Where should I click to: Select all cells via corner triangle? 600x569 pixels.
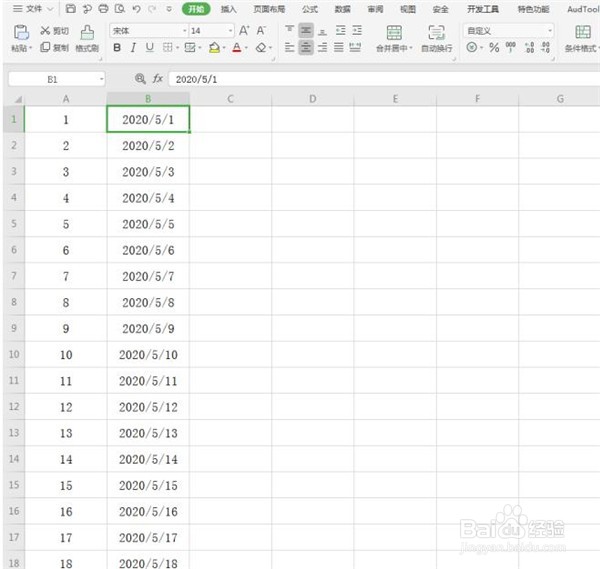tap(17, 99)
